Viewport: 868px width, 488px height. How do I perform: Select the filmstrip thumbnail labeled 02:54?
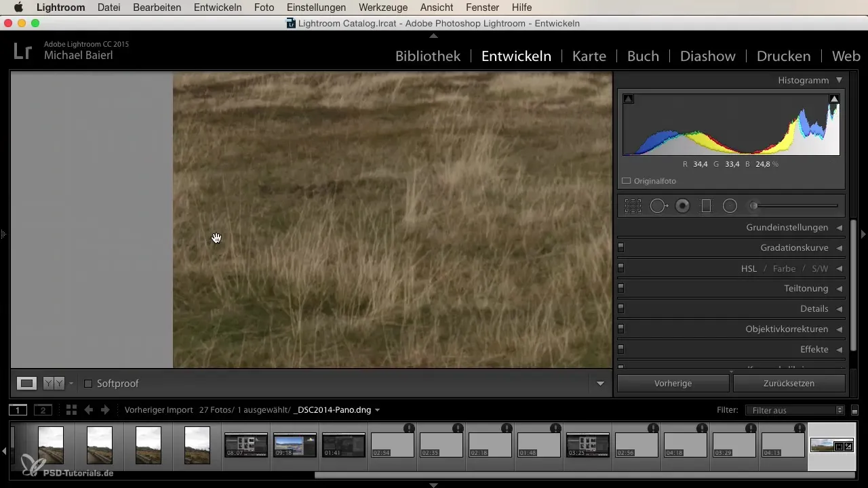tap(393, 445)
